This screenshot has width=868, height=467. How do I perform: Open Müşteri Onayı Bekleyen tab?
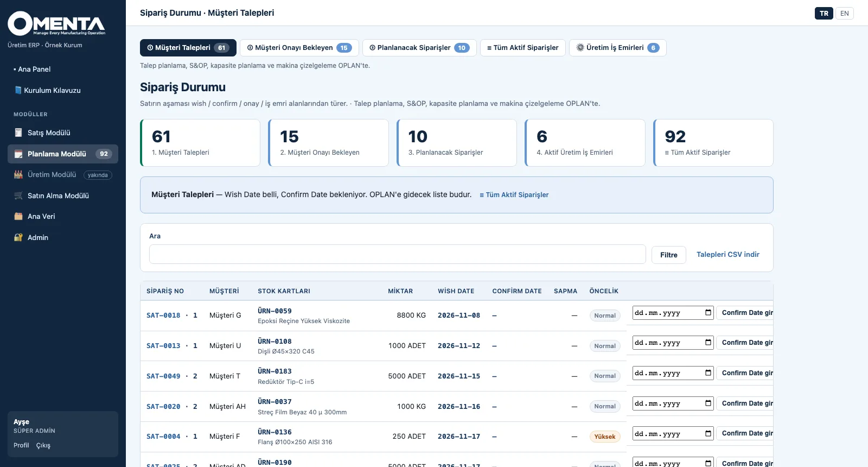299,48
